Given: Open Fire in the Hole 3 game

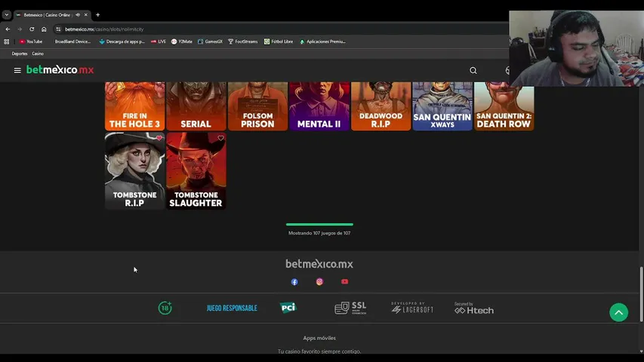Looking at the screenshot, I should coord(134,106).
